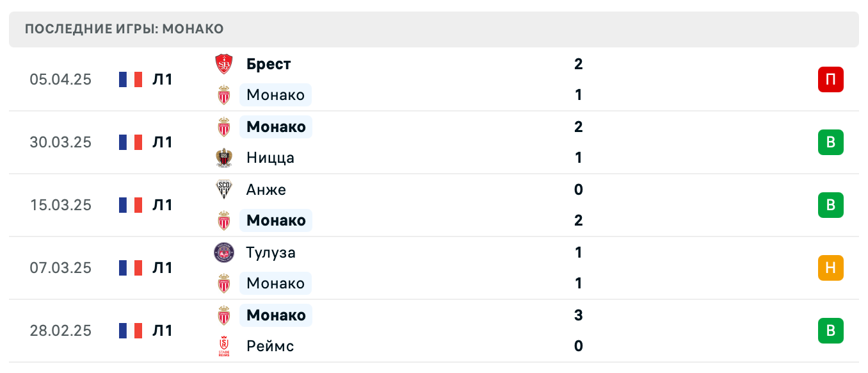This screenshot has width=868, height=373.
Task: Click the Angers SCO club logo
Action: (x=223, y=190)
